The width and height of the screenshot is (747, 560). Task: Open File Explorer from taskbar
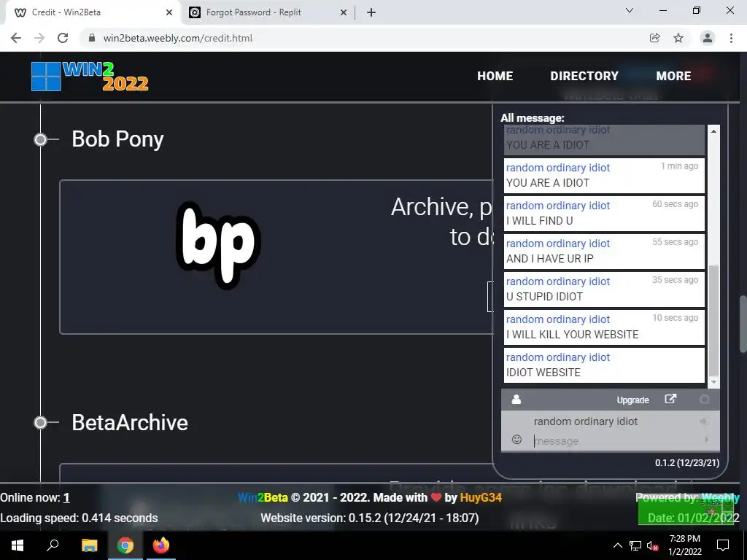[x=89, y=545]
